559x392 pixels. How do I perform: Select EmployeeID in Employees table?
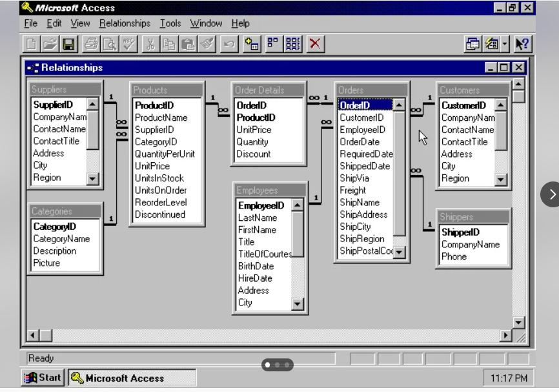[261, 206]
